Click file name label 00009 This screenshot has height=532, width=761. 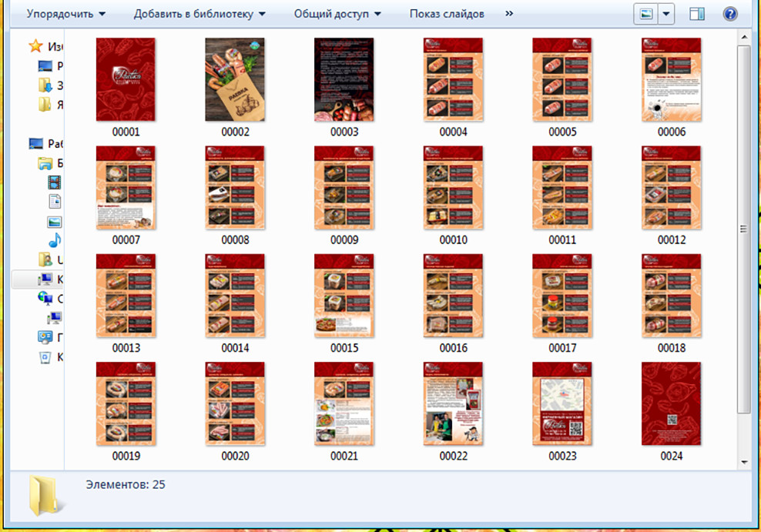(x=344, y=240)
